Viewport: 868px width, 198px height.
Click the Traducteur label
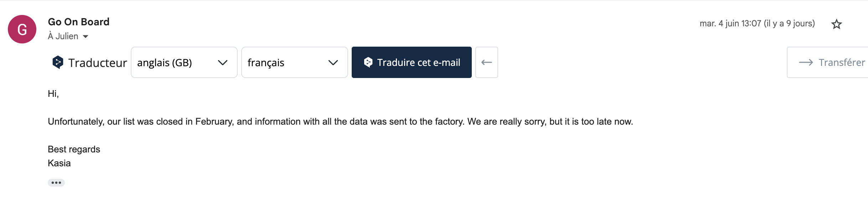(x=98, y=63)
